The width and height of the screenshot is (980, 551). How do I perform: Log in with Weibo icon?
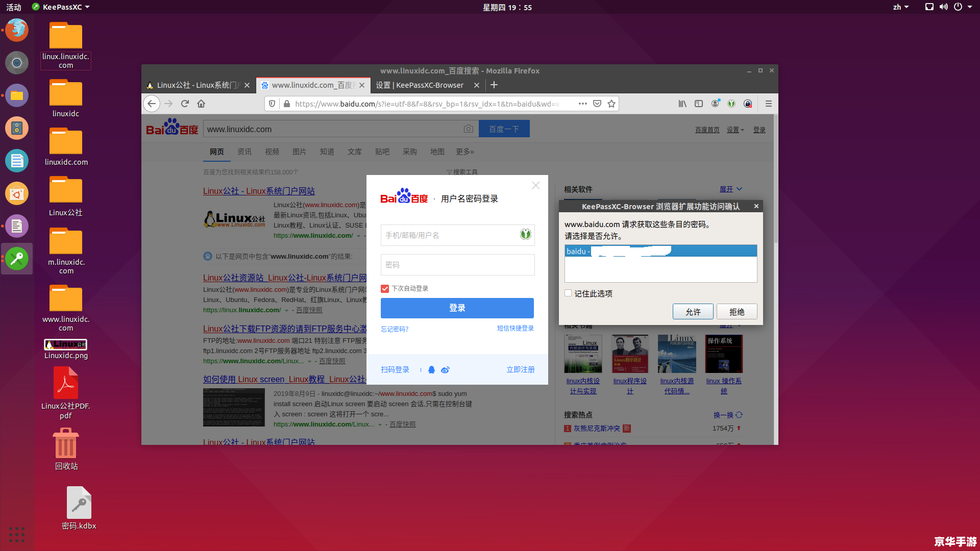[445, 370]
